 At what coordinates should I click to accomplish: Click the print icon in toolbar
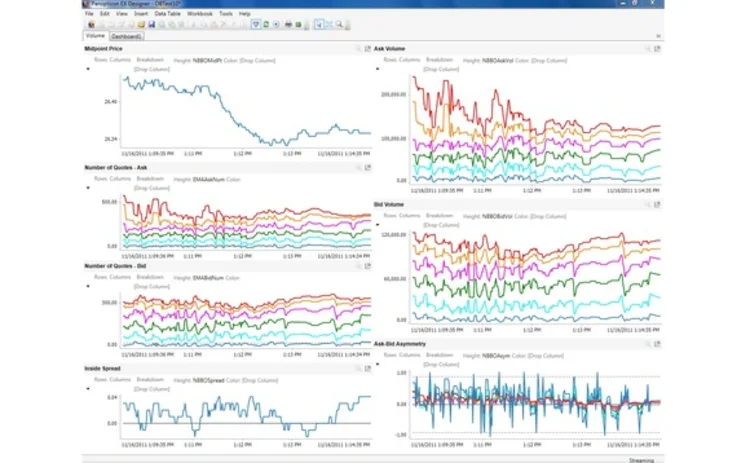(x=288, y=24)
